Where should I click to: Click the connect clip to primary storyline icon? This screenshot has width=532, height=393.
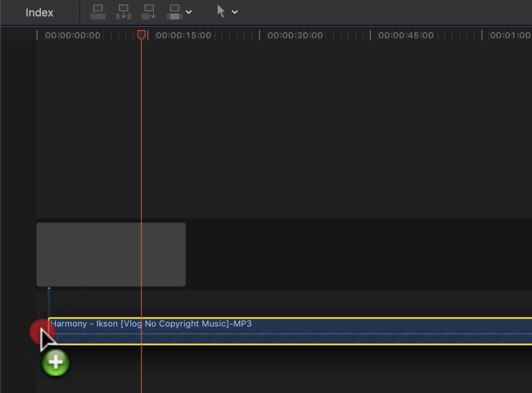pyautogui.click(x=98, y=12)
